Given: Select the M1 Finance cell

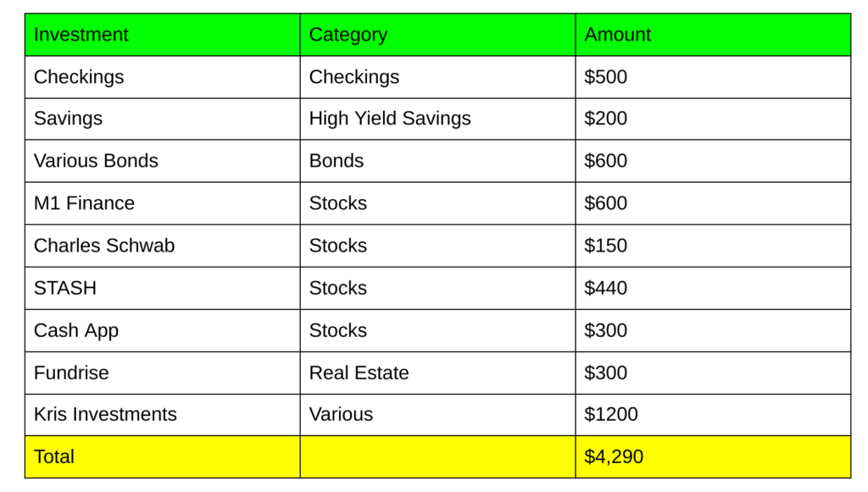Looking at the screenshot, I should (84, 203).
